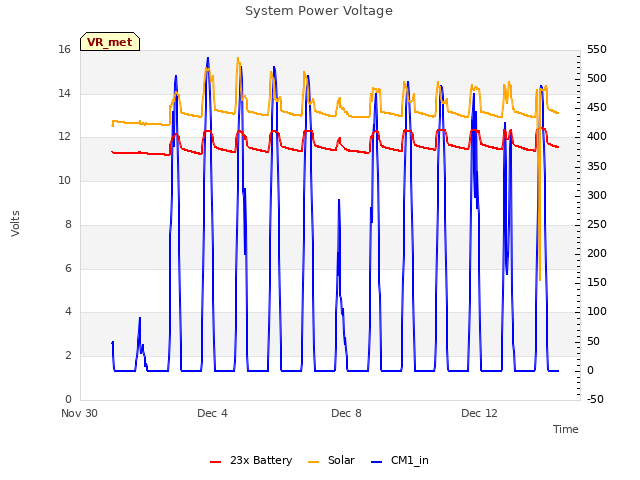The width and height of the screenshot is (640, 480).
Task: Click the 550 value on right axis
Action: 597,49
